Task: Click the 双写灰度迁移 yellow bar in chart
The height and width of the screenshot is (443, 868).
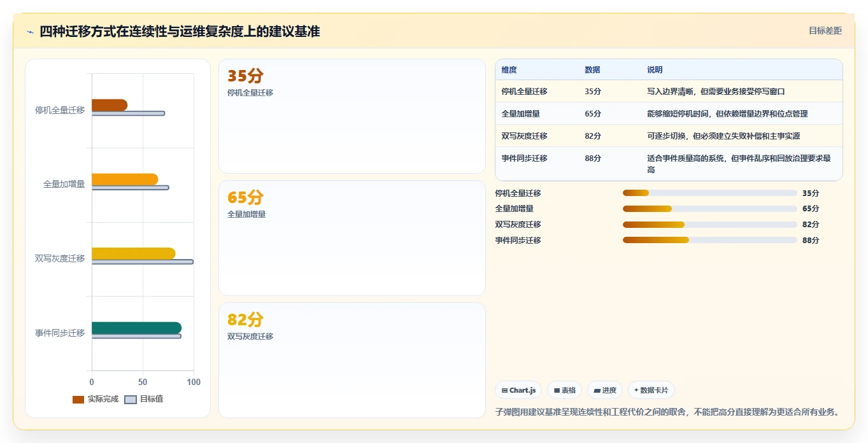Action: [x=134, y=253]
